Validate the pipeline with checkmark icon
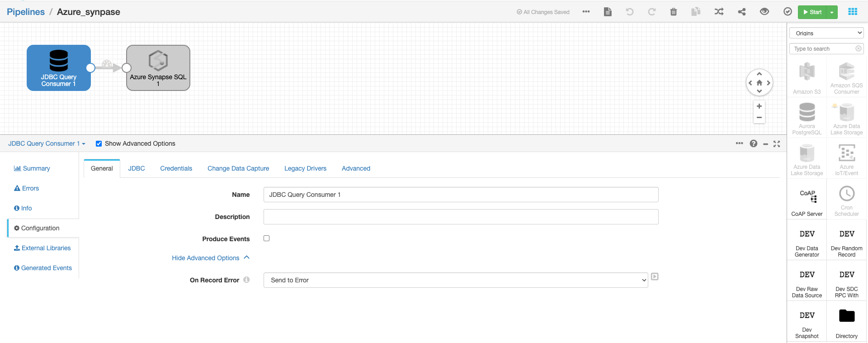The height and width of the screenshot is (343, 868). pos(788,12)
